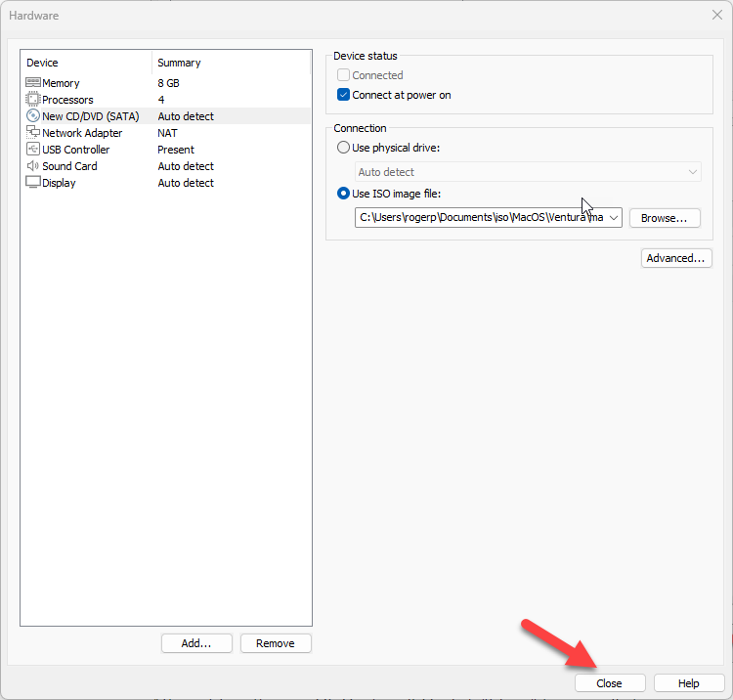Click Add to add new hardware
Viewport: 733px width, 700px height.
196,643
